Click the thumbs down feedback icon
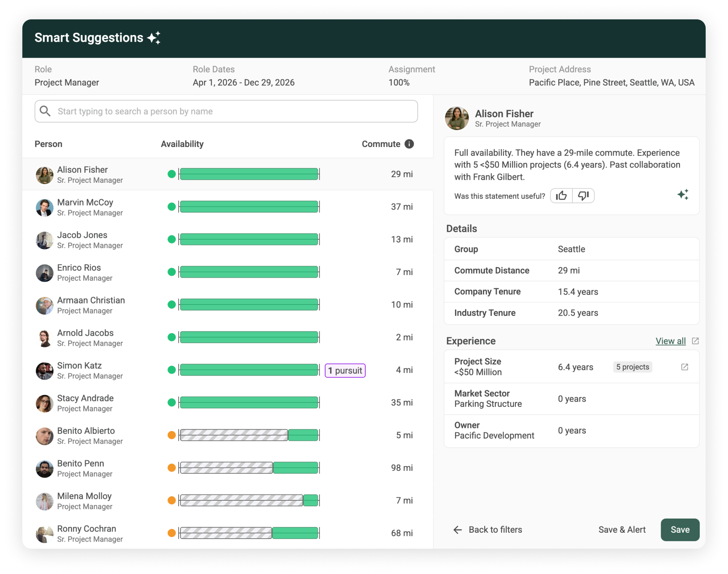Screen dimensions: 728x574 pyautogui.click(x=583, y=196)
